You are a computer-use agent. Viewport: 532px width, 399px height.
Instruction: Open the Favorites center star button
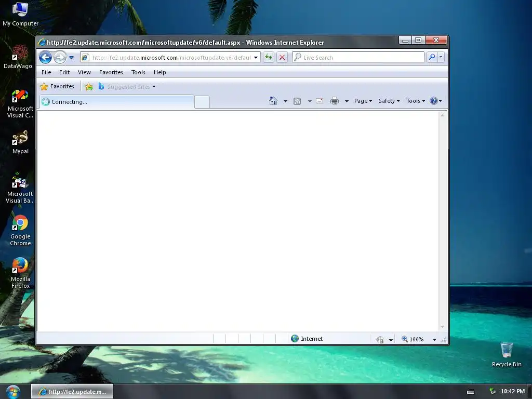click(x=57, y=87)
